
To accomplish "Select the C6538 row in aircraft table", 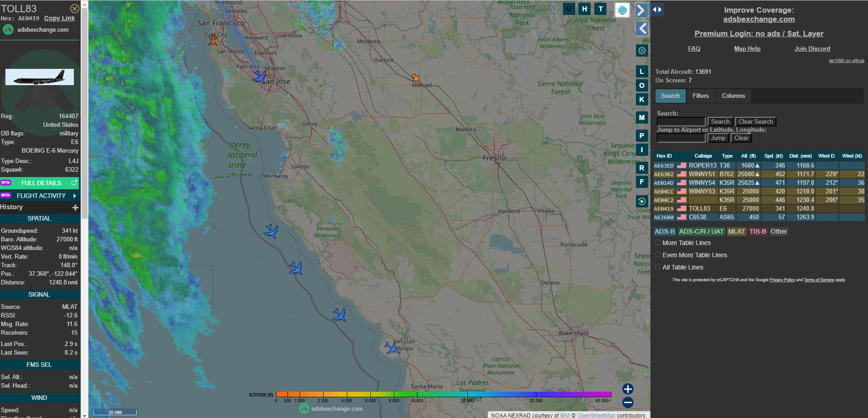I will [x=759, y=217].
